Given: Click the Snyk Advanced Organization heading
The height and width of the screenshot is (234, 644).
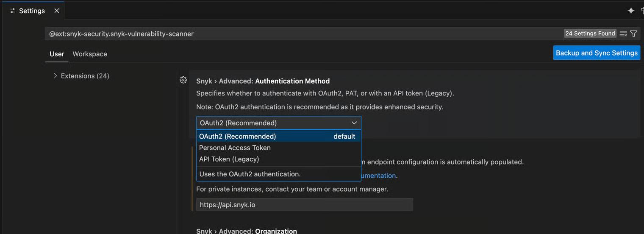Looking at the screenshot, I should (x=247, y=231).
